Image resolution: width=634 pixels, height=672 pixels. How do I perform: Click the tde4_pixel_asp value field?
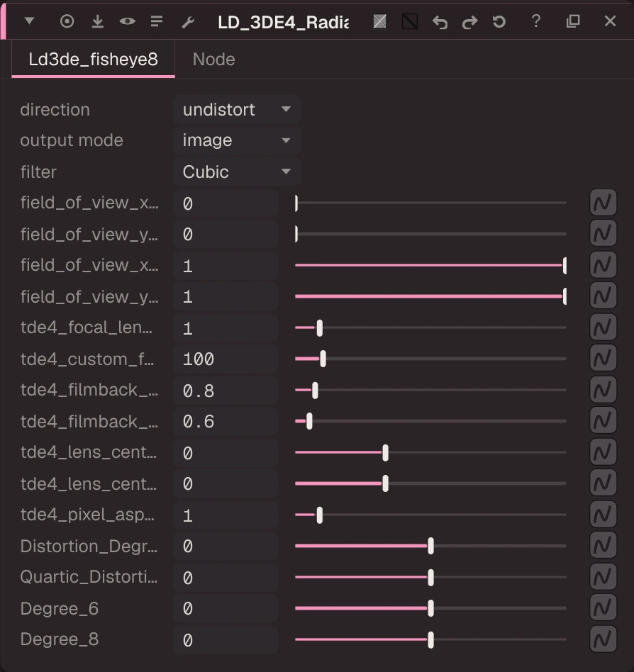pyautogui.click(x=226, y=515)
